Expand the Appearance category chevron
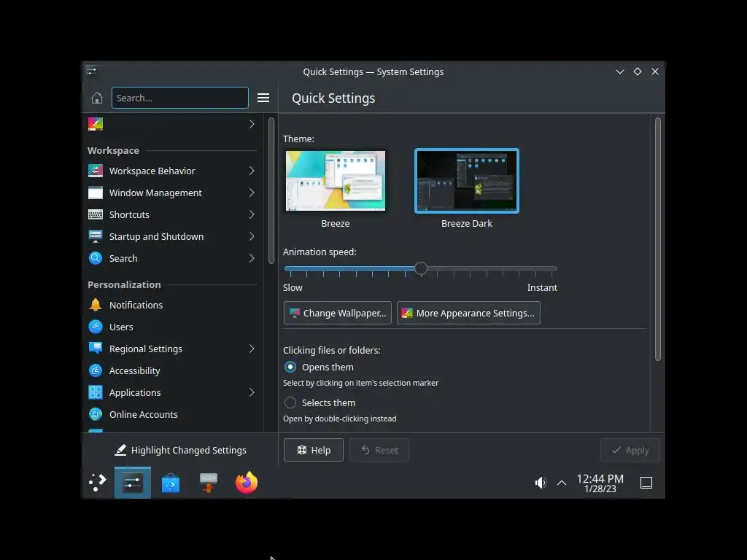 click(x=252, y=124)
